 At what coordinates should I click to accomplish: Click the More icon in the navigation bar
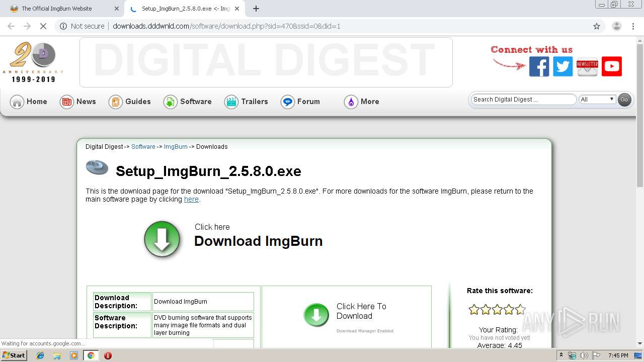coord(351,102)
